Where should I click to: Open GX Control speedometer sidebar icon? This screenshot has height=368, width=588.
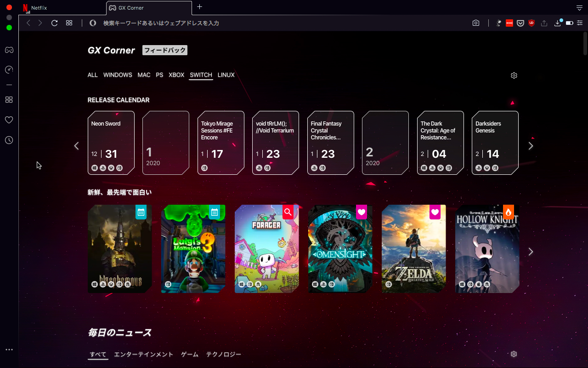tap(9, 70)
